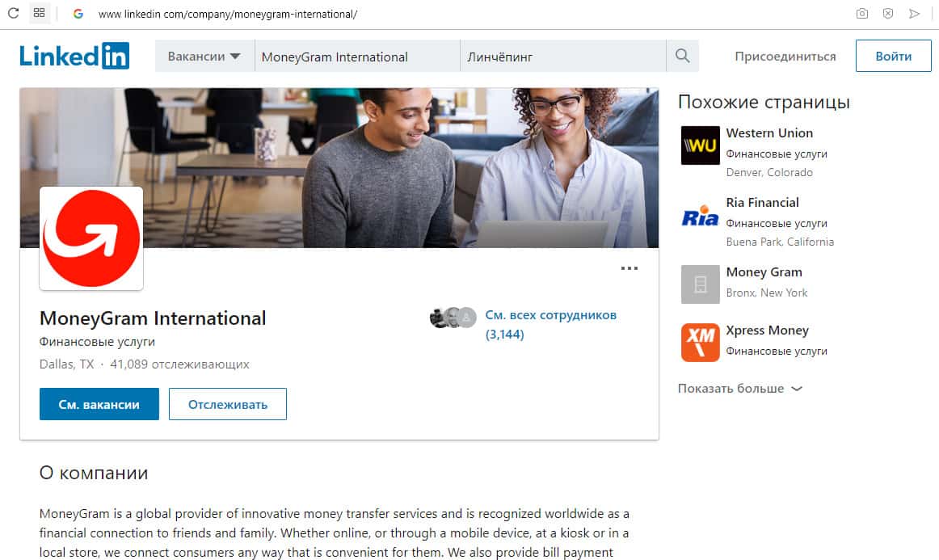Click the send arrow icon in address bar
The height and width of the screenshot is (560, 939).
[x=914, y=13]
